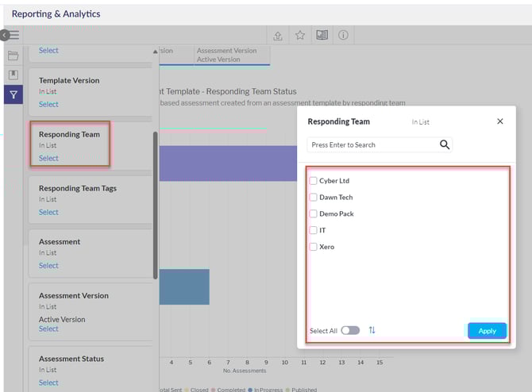
Task: Open the info icon in toolbar
Action: [x=344, y=36]
